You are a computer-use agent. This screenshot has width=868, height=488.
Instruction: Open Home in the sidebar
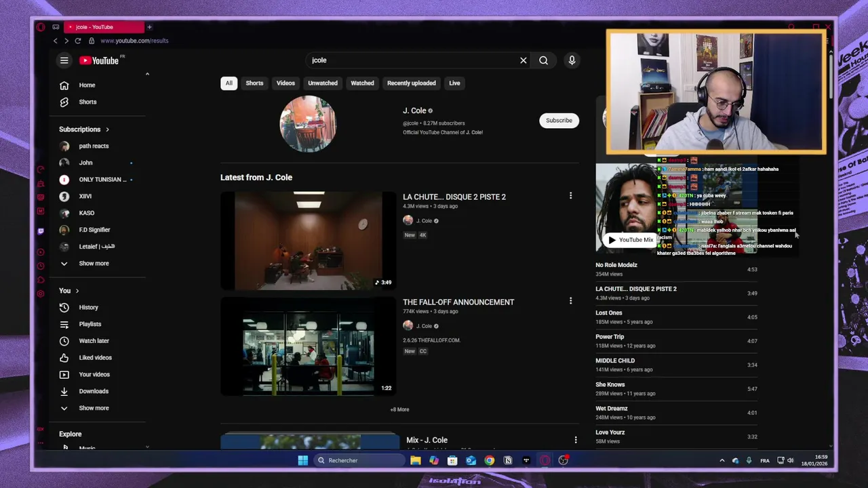tap(87, 85)
